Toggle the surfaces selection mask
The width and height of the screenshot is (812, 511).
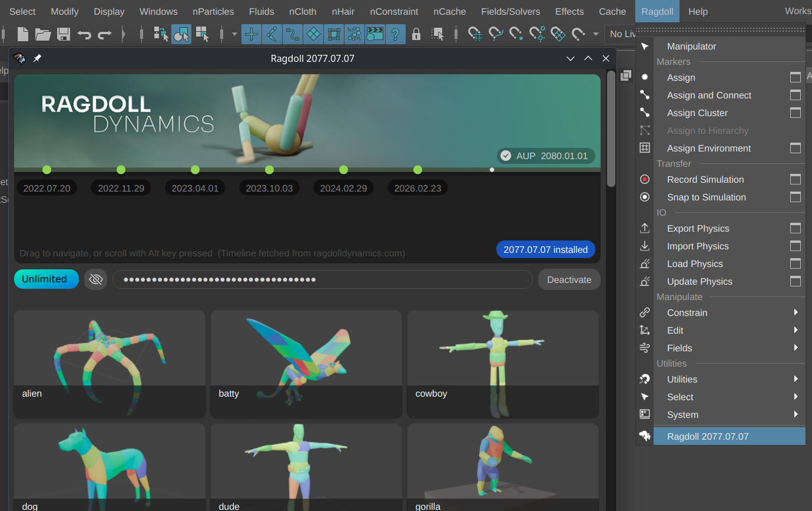pos(313,34)
